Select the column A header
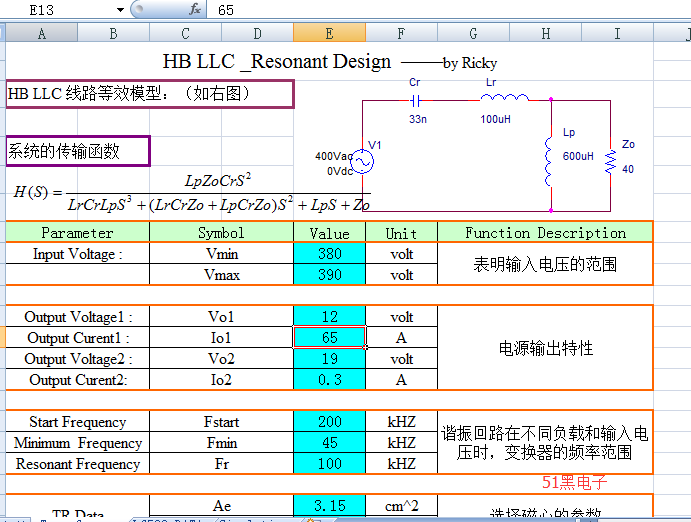This screenshot has width=691, height=522. point(41,34)
